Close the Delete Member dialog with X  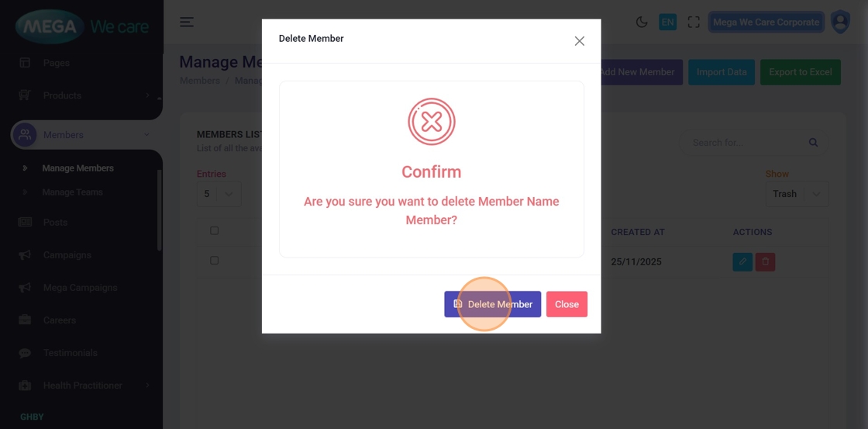(x=579, y=41)
